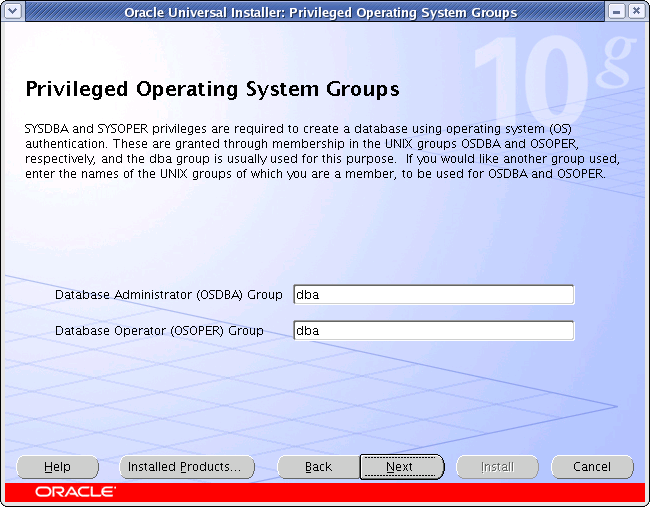Proceed with the Next button
650x507 pixels.
(402, 467)
